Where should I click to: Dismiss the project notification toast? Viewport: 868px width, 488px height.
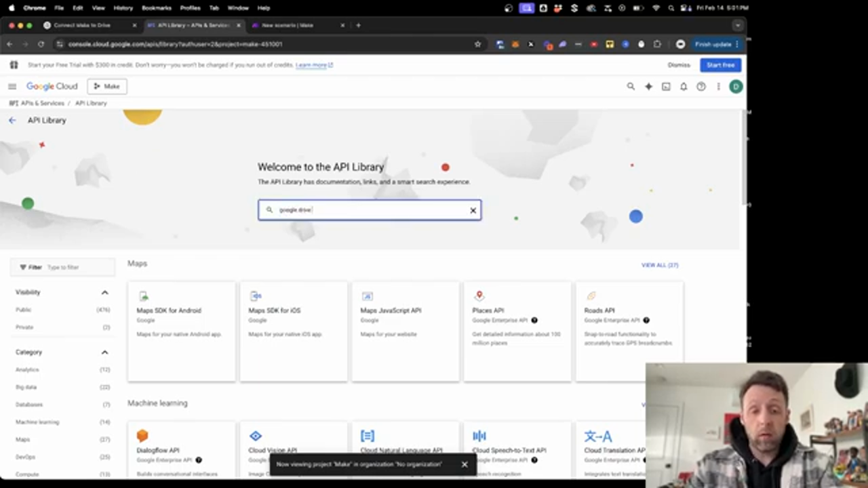tap(465, 464)
